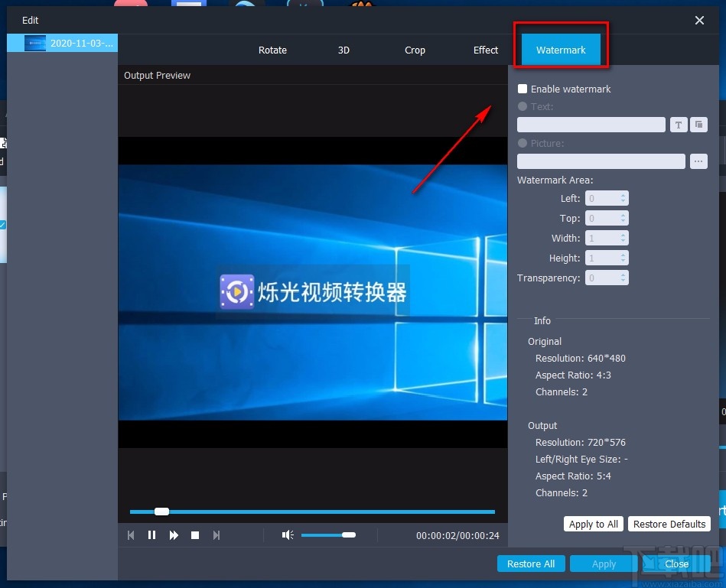Skip to the previous frame

130,534
